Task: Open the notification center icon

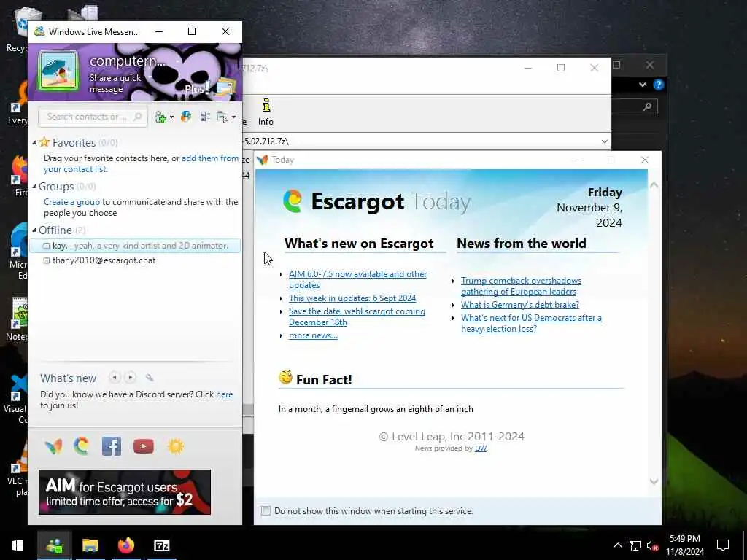Action: point(723,545)
